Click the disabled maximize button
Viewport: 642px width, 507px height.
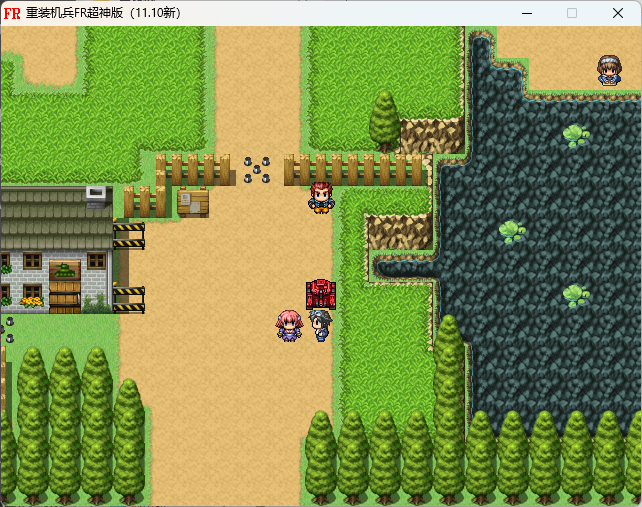[x=572, y=14]
